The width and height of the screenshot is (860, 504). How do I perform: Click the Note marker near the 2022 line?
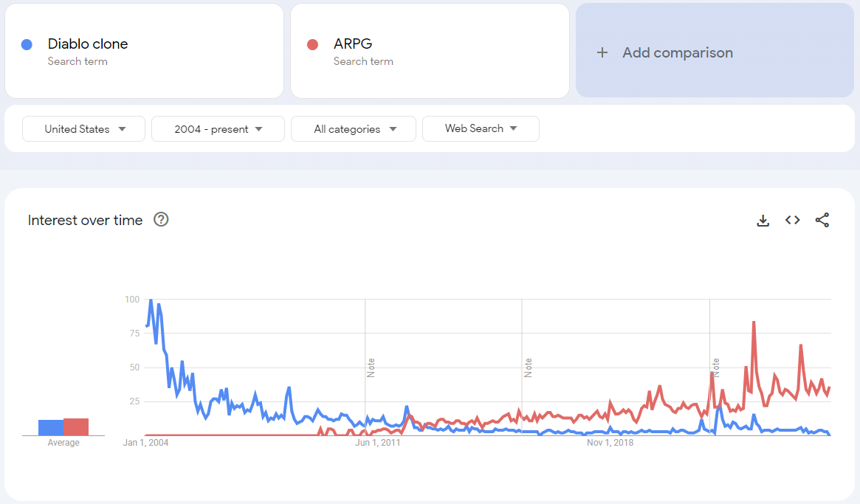tap(716, 367)
